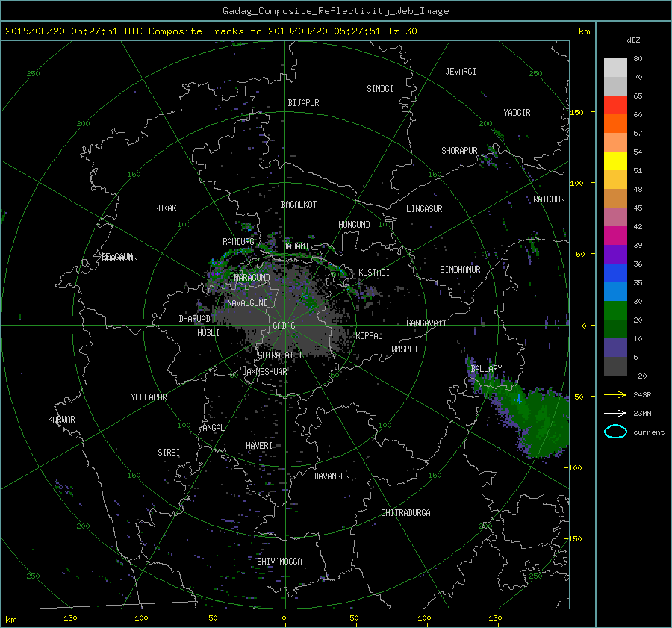Click the NAVALGUND city label

[x=247, y=303]
